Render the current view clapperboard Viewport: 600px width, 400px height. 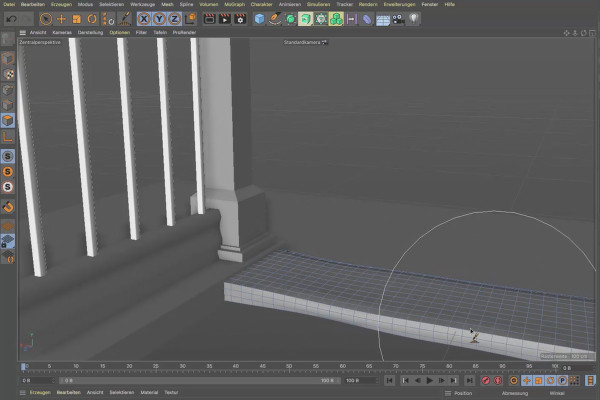click(x=209, y=19)
